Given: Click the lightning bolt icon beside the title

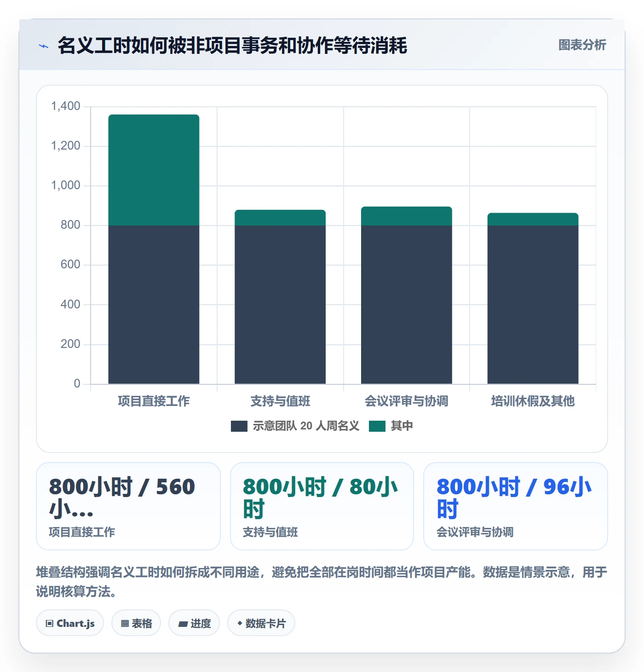Looking at the screenshot, I should pyautogui.click(x=44, y=46).
